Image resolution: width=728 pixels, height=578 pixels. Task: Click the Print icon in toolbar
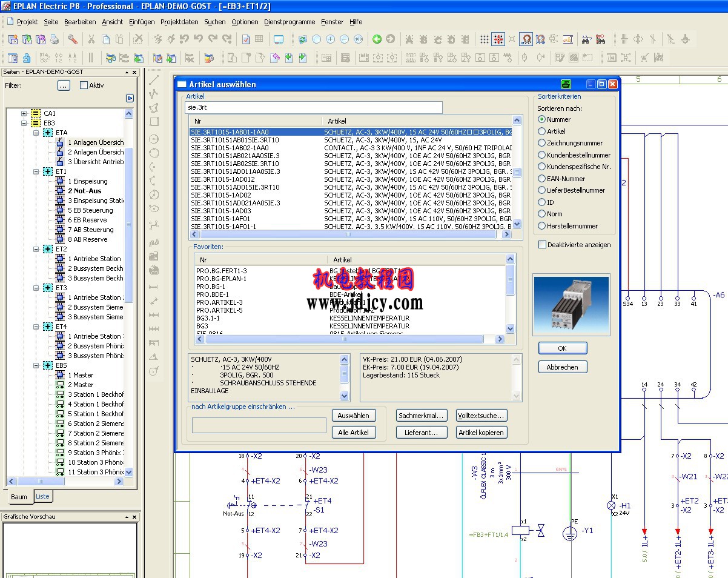55,39
